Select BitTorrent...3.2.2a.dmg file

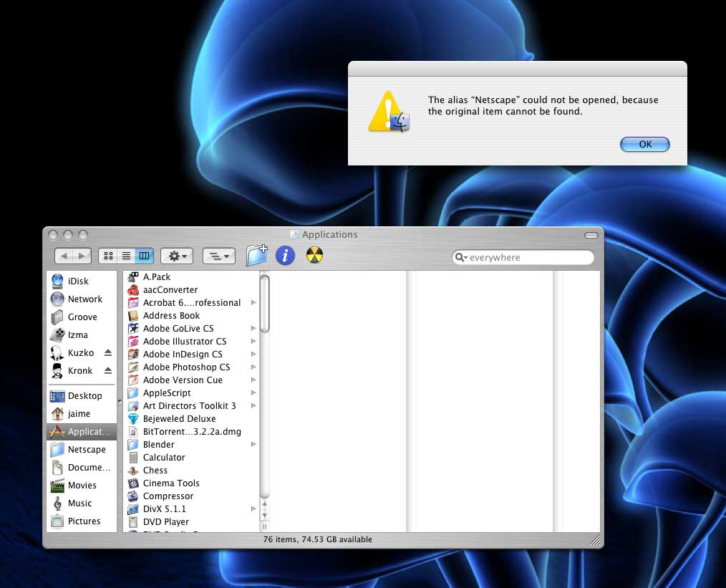pos(192,431)
